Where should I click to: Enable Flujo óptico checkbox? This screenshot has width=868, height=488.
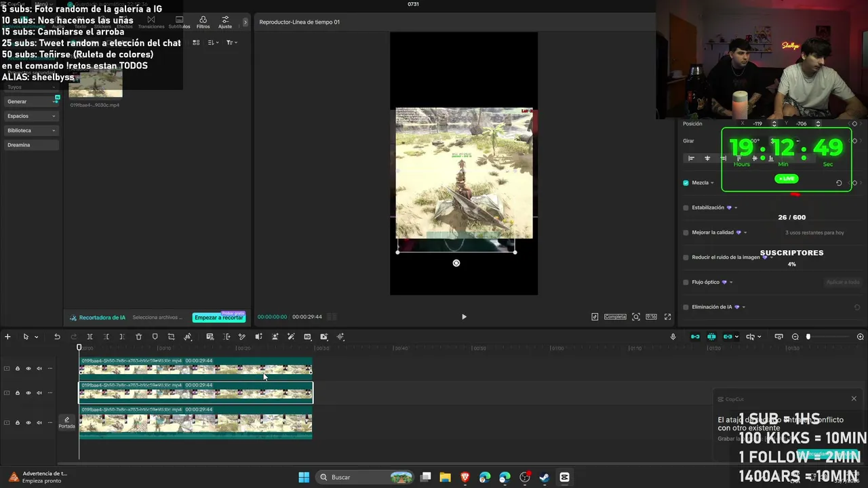pos(686,282)
